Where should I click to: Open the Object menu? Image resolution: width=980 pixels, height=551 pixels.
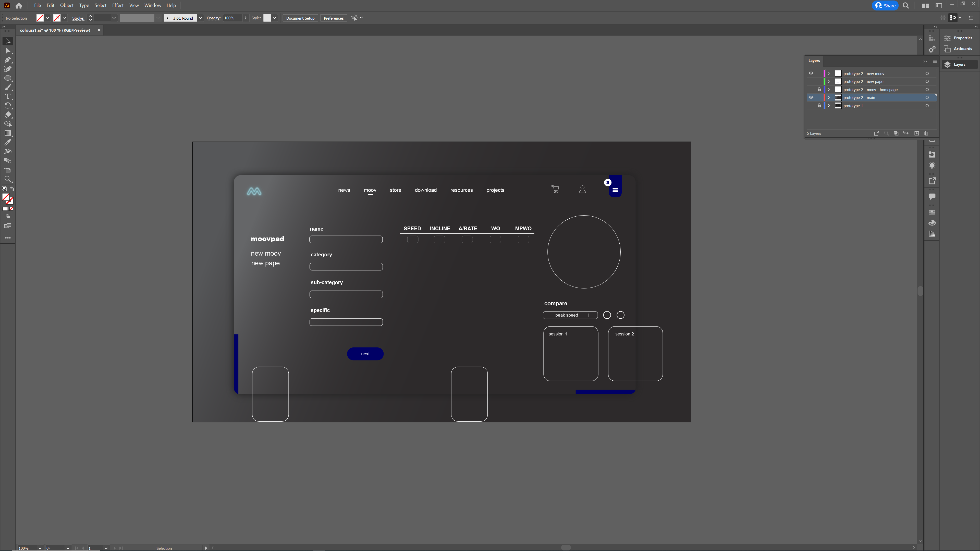click(x=67, y=5)
